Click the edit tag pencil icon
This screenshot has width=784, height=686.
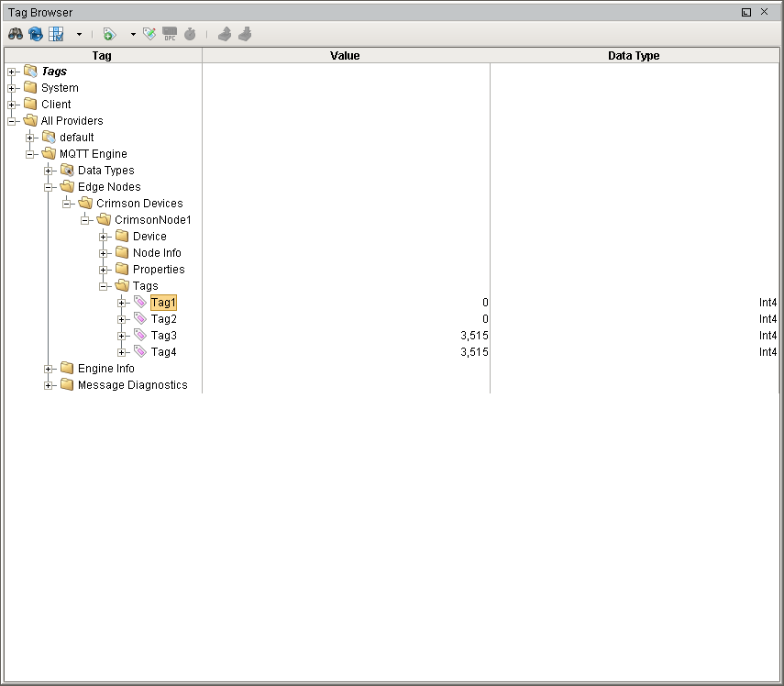click(x=149, y=34)
